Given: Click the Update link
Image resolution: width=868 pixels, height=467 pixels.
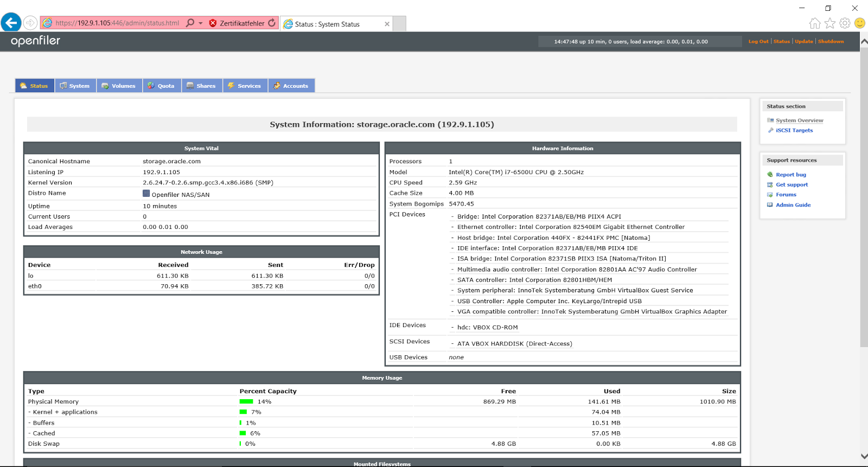Looking at the screenshot, I should pos(804,41).
